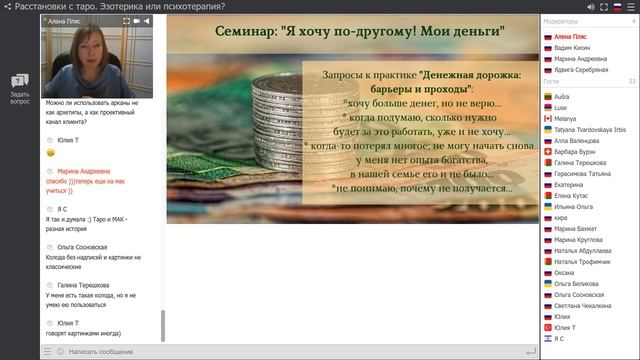Click the chat scrollbar handle
The image size is (640, 360).
[x=163, y=326]
